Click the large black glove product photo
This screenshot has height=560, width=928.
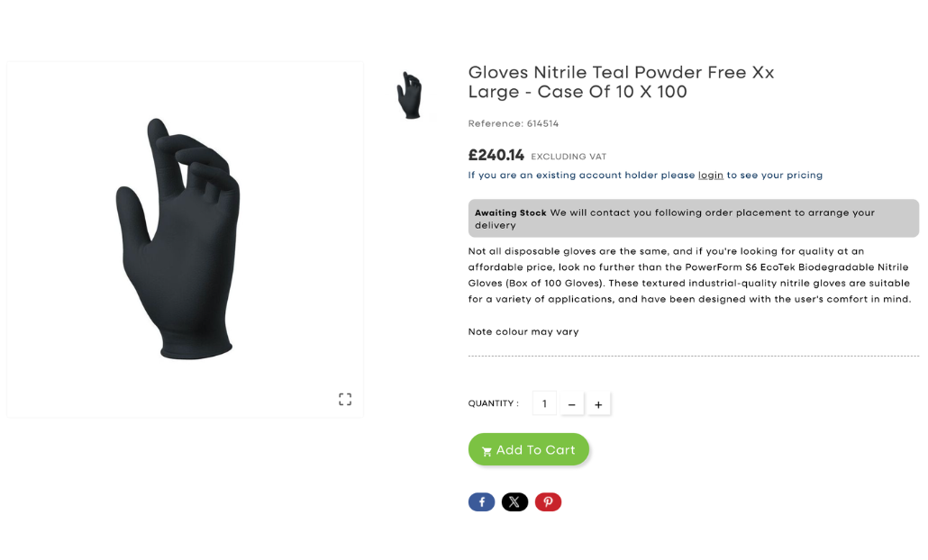tap(185, 239)
